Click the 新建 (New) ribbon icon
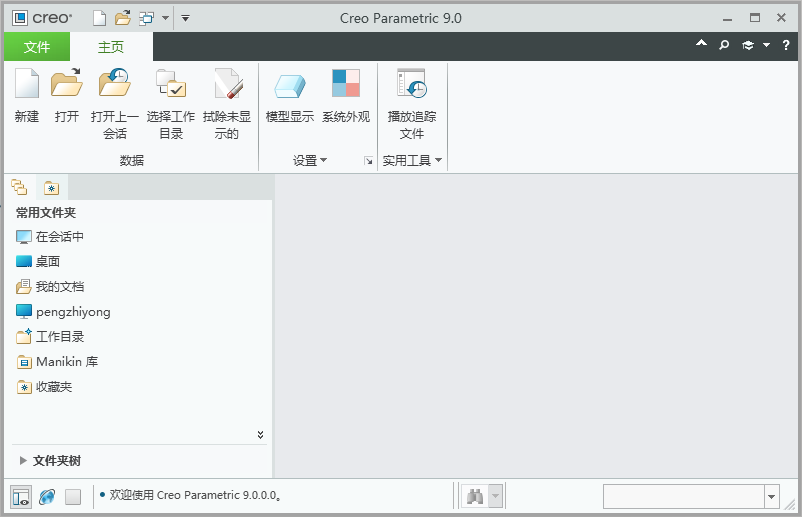 point(27,96)
